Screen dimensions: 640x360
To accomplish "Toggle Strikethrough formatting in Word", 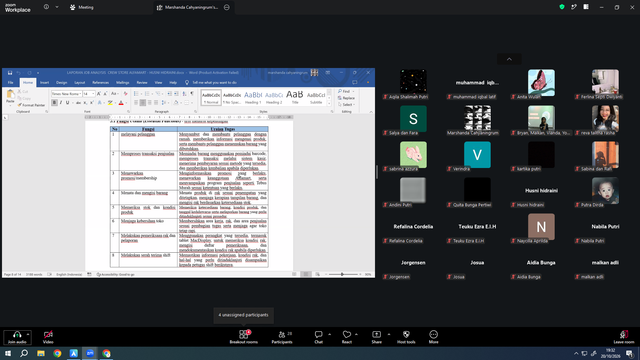I will [x=78, y=103].
